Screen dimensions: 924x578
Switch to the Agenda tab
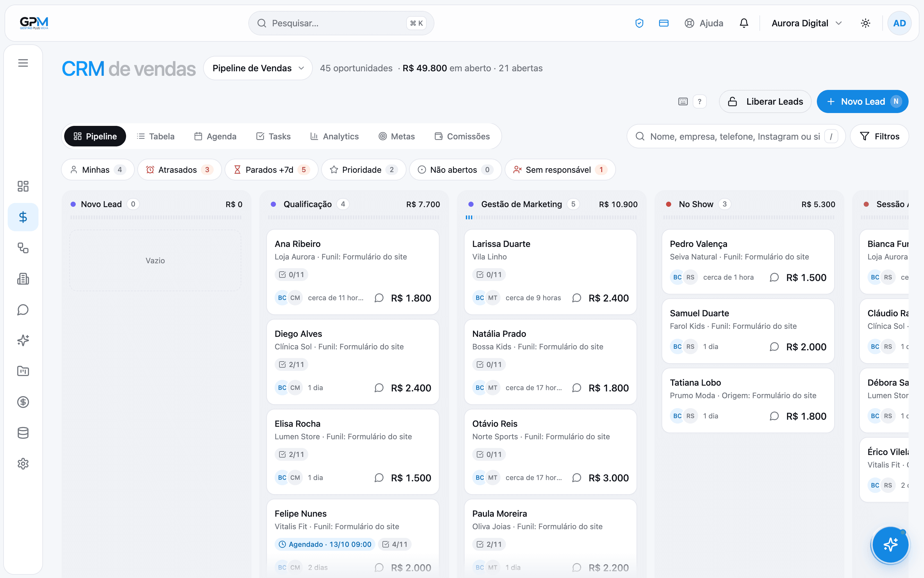point(215,136)
